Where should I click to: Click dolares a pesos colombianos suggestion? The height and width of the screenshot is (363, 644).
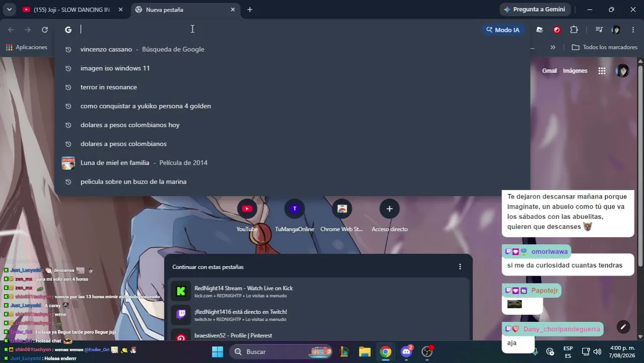click(292, 144)
